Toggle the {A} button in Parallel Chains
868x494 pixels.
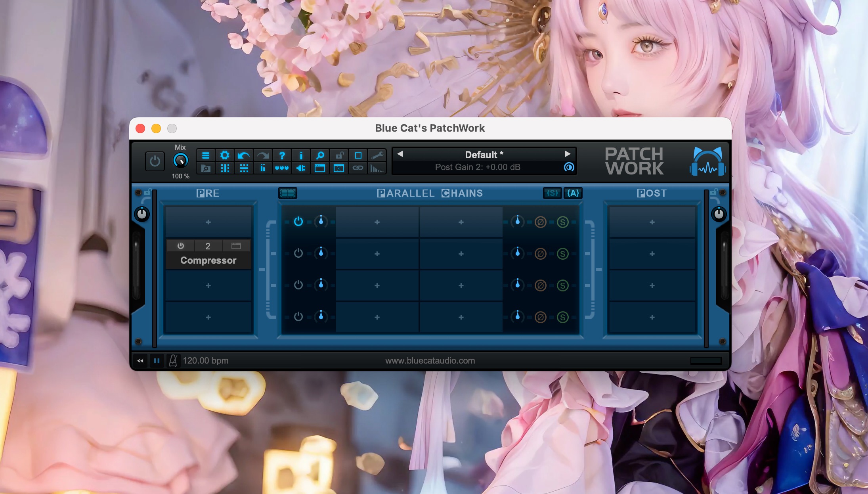(573, 193)
